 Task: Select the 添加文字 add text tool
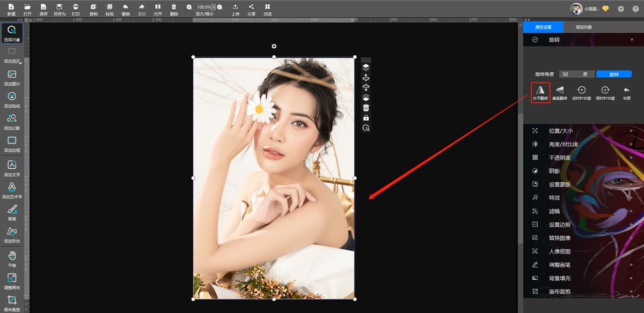pos(12,166)
